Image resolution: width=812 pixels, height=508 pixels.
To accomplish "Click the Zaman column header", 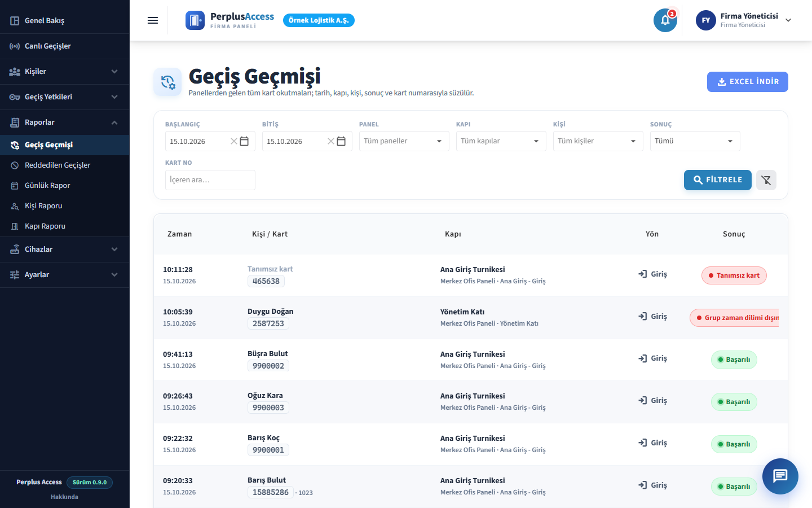I will pyautogui.click(x=180, y=234).
